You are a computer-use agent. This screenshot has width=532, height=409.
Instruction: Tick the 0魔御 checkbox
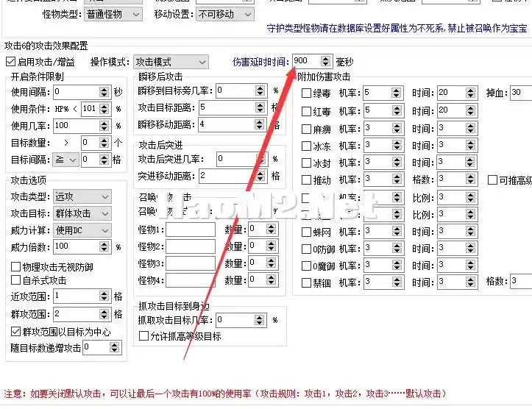click(306, 266)
